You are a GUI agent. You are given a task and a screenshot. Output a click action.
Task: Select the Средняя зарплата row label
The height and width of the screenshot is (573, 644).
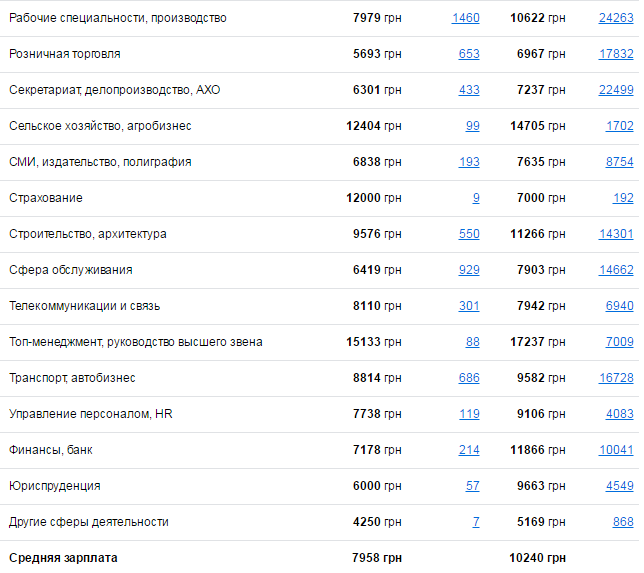63,558
